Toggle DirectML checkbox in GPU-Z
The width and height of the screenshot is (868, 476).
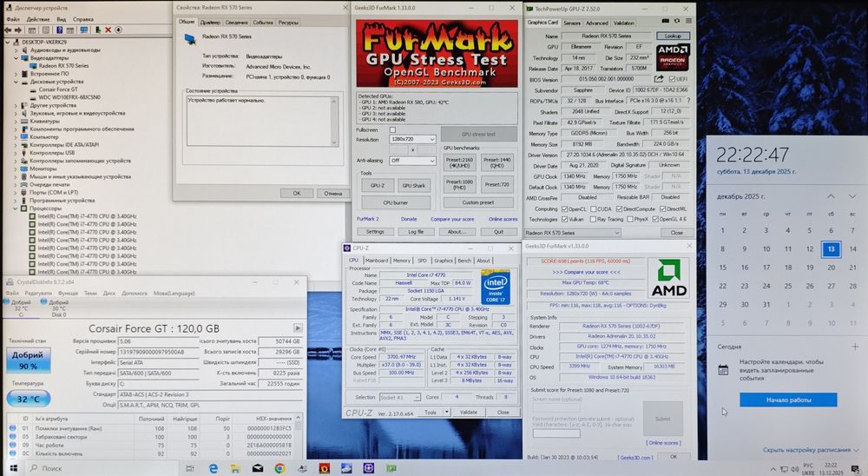[662, 209]
